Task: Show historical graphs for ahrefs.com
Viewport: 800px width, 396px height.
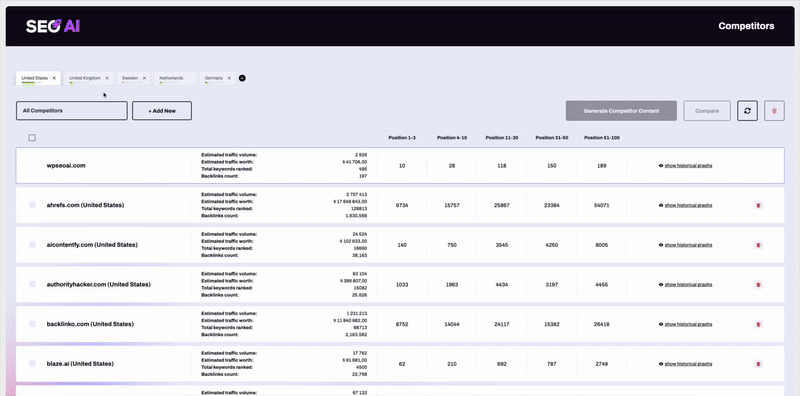Action: pyautogui.click(x=685, y=205)
